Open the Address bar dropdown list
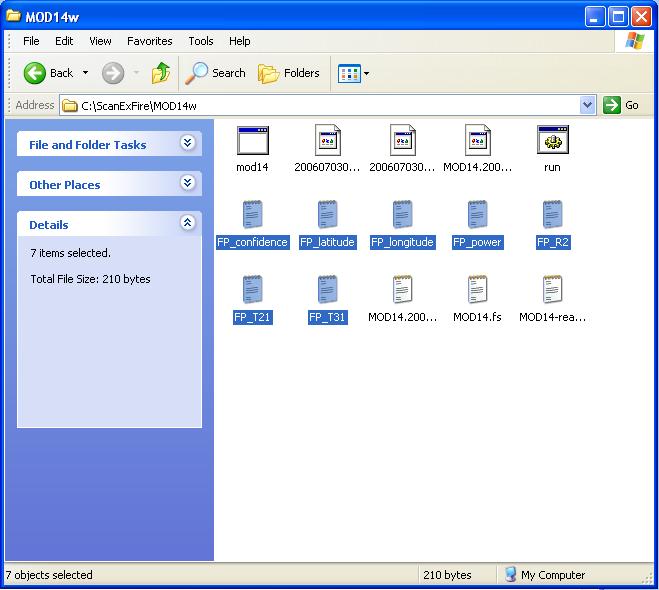The width and height of the screenshot is (659, 590). tap(588, 105)
